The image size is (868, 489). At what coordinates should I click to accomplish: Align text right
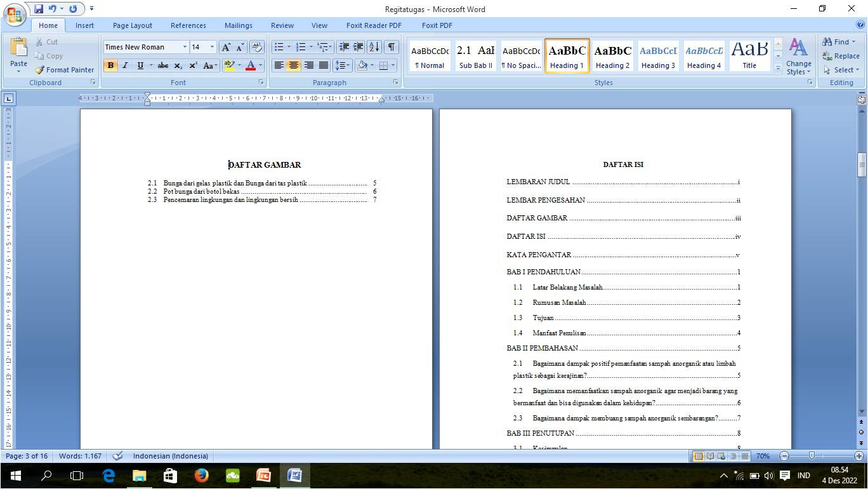[x=308, y=65]
